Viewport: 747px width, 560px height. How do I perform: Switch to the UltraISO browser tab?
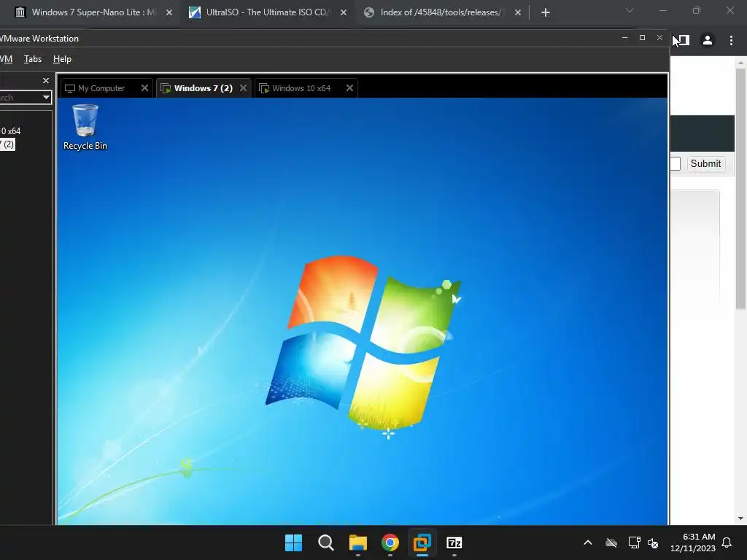point(268,12)
